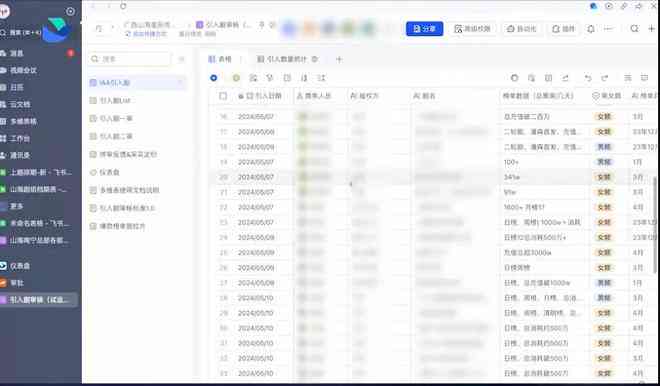Viewport: 660px width, 386px height.
Task: Open 视频会议 from the sidebar
Action: [x=23, y=70]
